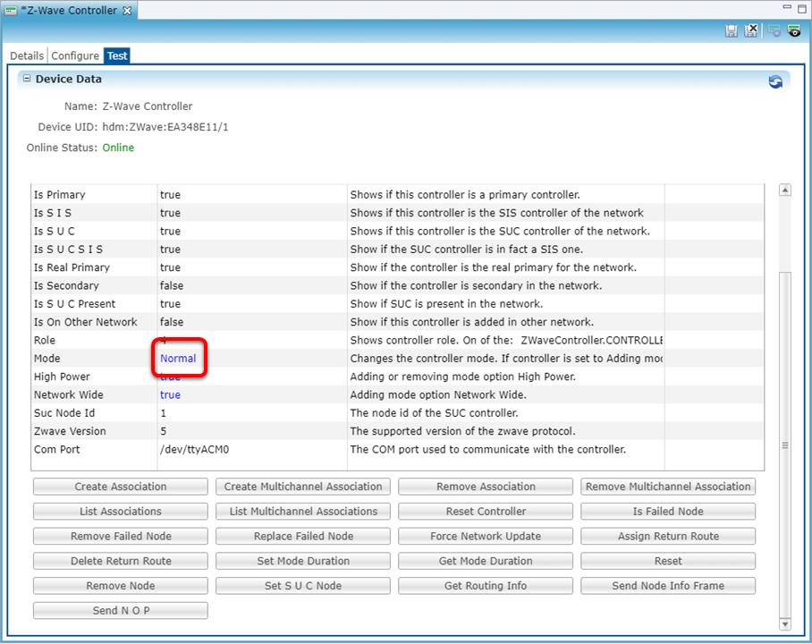The height and width of the screenshot is (644, 812).
Task: Click the discard changes floppy icon with X
Action: (751, 30)
